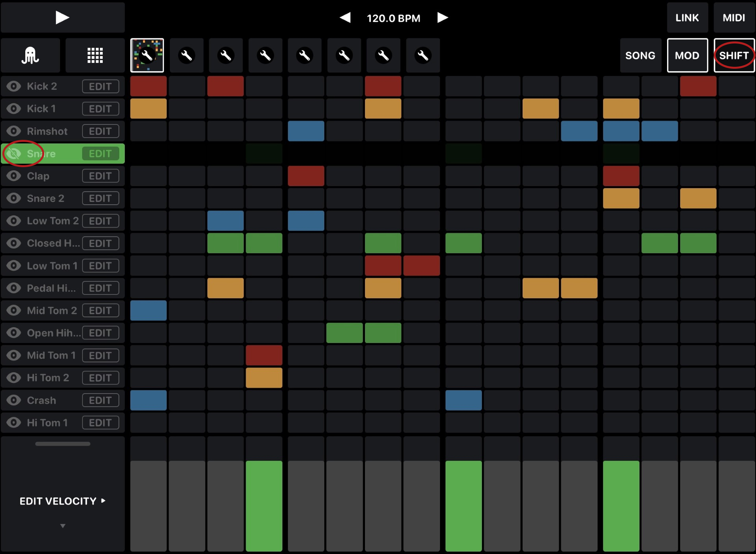The height and width of the screenshot is (554, 756).
Task: Open EDIT for Crash track
Action: coord(100,400)
